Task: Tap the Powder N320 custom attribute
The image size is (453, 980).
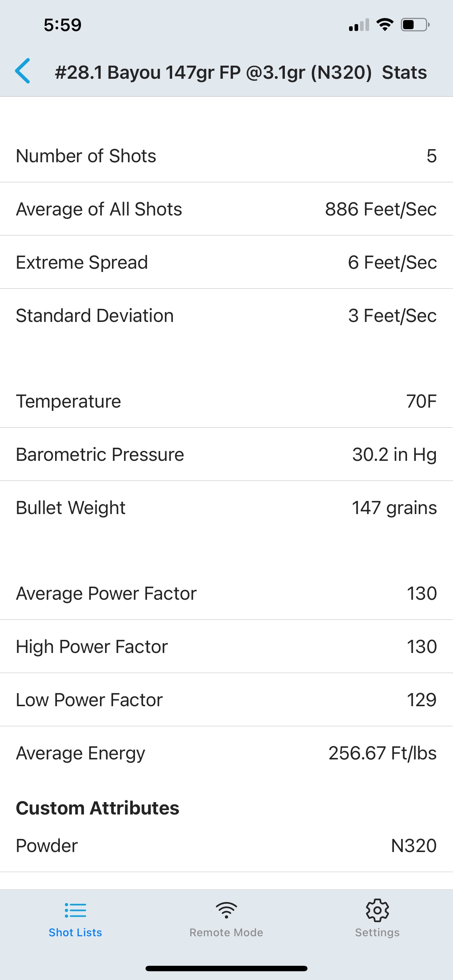Action: [x=226, y=846]
